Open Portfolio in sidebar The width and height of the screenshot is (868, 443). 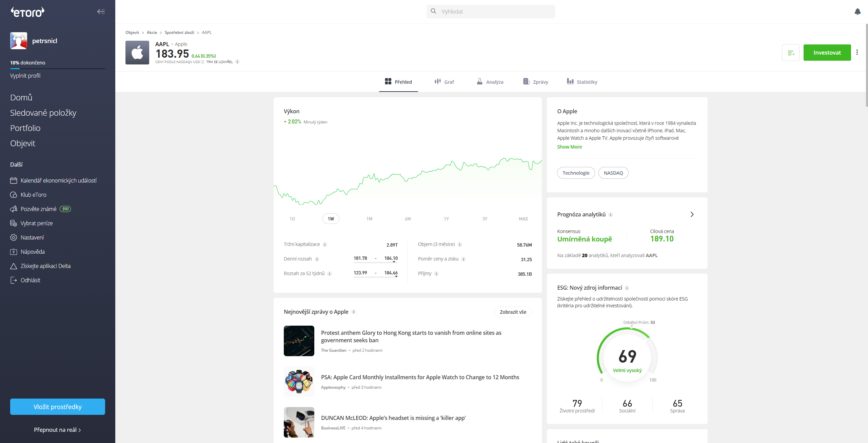[25, 128]
